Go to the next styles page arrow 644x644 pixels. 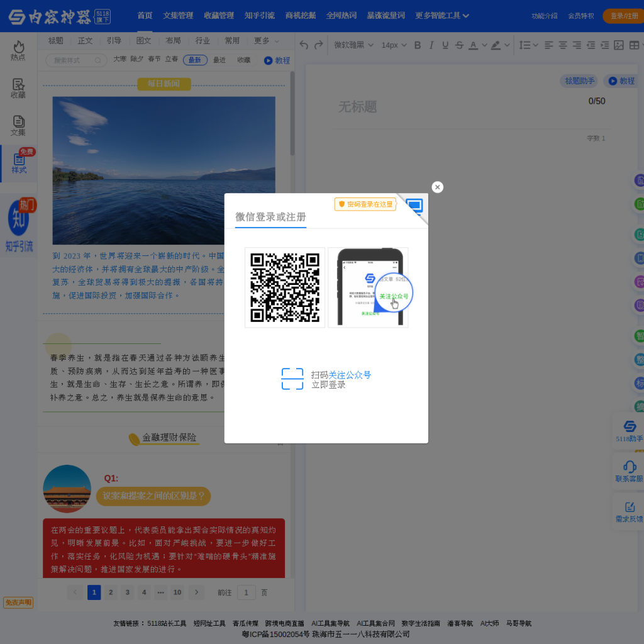click(x=196, y=592)
